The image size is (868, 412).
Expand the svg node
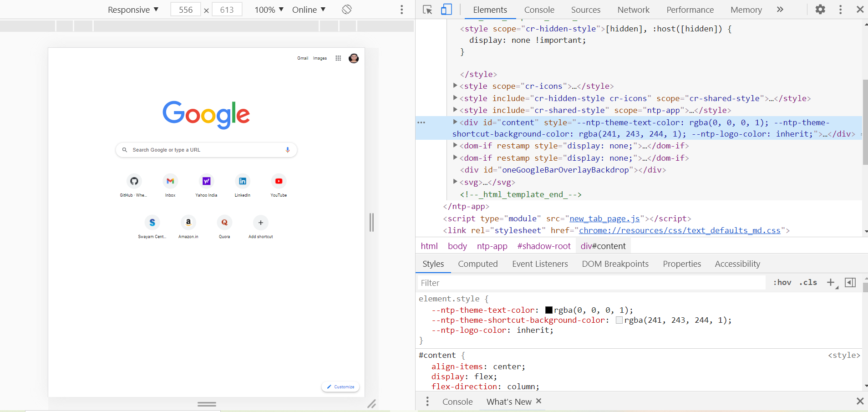(455, 182)
